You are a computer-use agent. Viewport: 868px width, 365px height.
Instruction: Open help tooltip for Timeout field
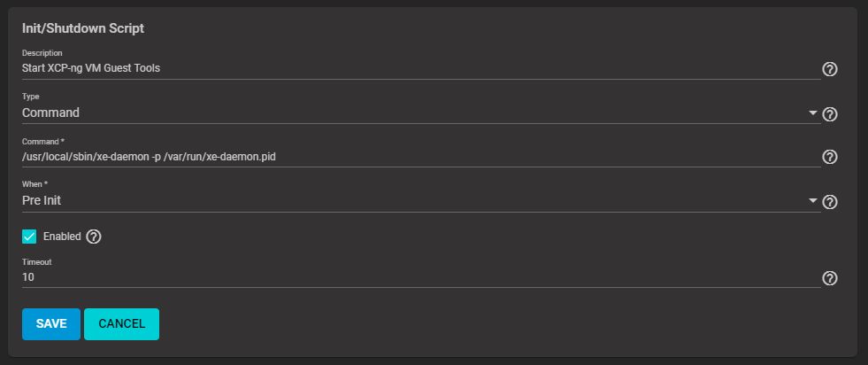pyautogui.click(x=829, y=278)
